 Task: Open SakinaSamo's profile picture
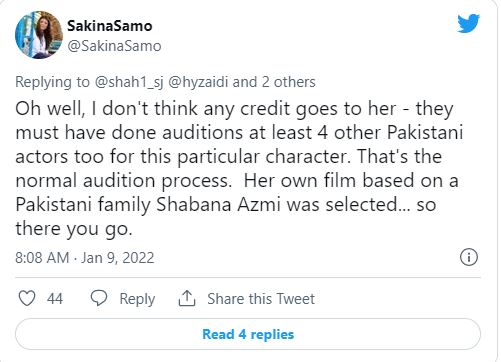pos(39,35)
